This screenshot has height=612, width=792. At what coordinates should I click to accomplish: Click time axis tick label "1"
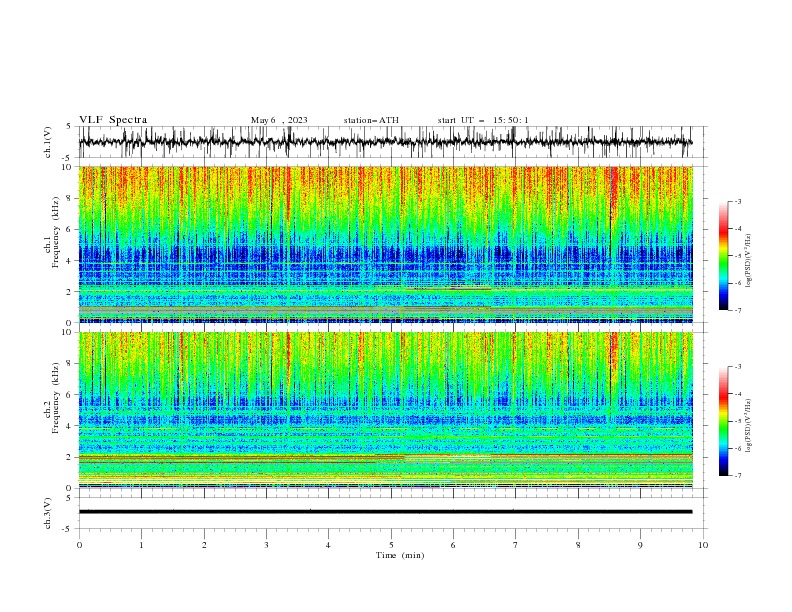pos(141,545)
